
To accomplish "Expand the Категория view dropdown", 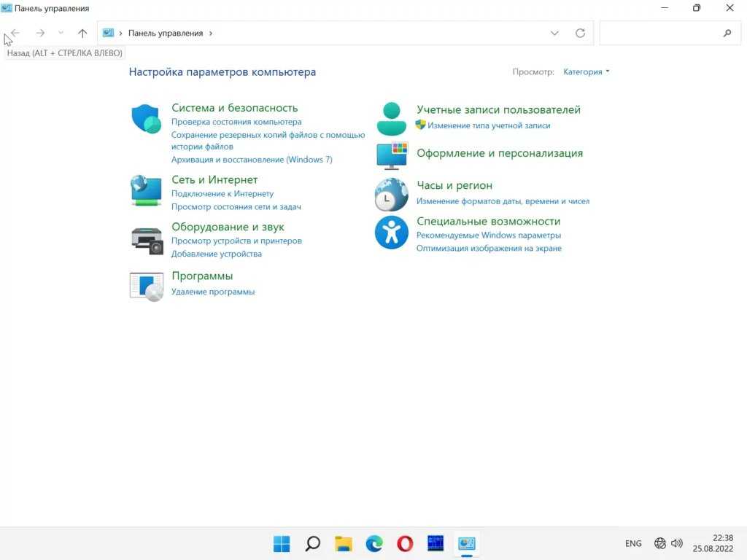I will (x=587, y=72).
